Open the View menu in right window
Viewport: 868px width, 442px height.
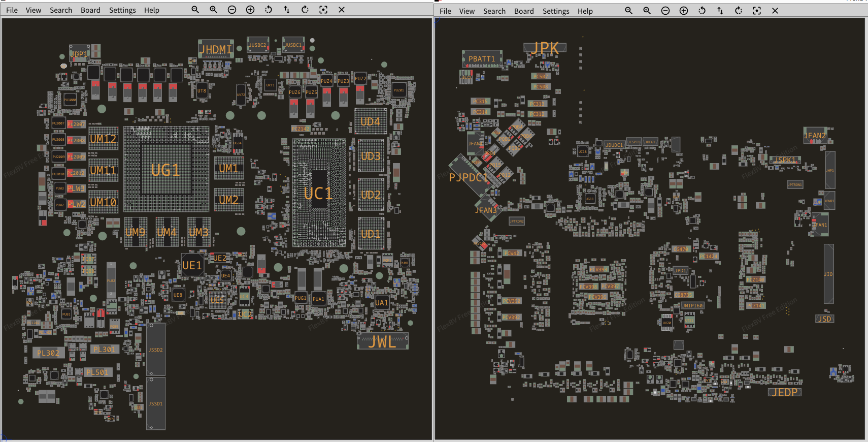467,11
